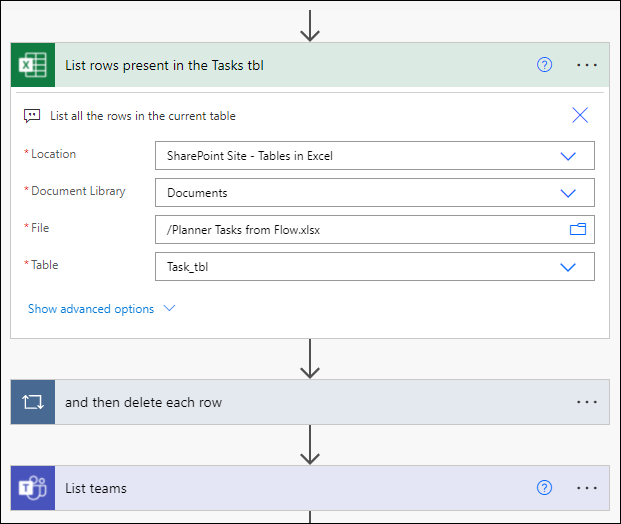The image size is (621, 524).
Task: Expand the List teams action
Action: point(300,488)
